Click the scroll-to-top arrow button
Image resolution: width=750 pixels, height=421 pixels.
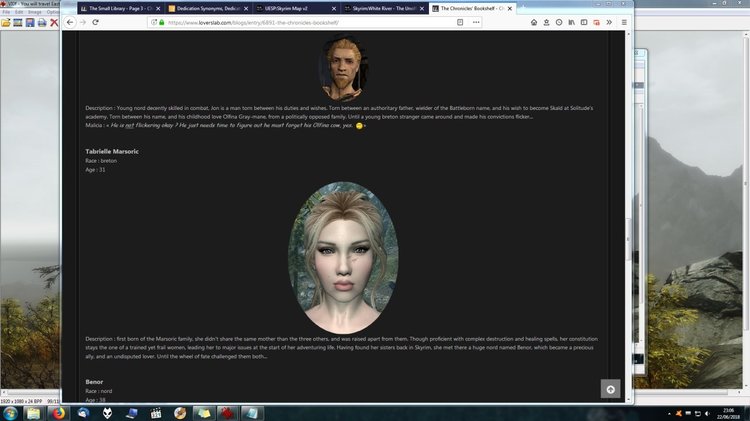point(610,389)
